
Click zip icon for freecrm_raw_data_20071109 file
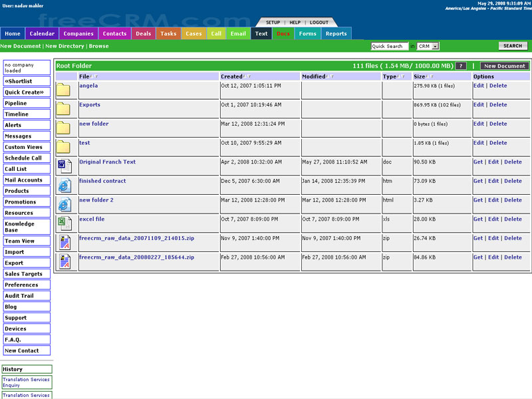coord(65,242)
